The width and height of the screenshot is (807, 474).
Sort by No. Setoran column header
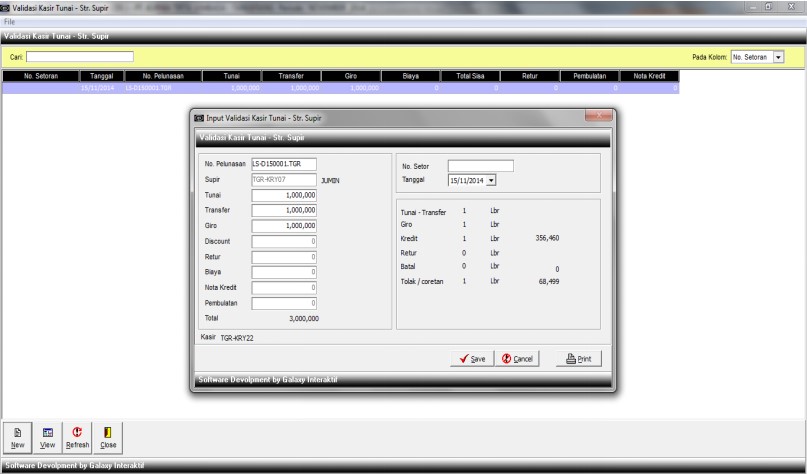click(40, 75)
